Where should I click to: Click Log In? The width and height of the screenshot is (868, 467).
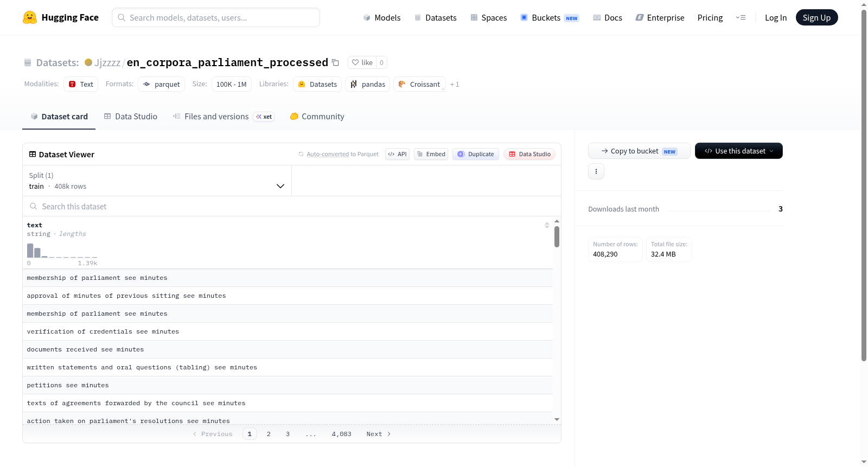pyautogui.click(x=776, y=17)
